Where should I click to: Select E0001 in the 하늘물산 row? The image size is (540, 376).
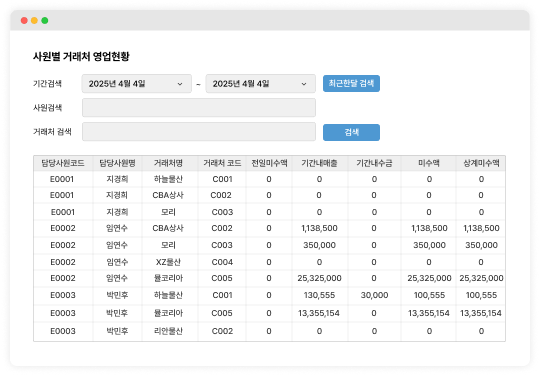[x=62, y=179]
